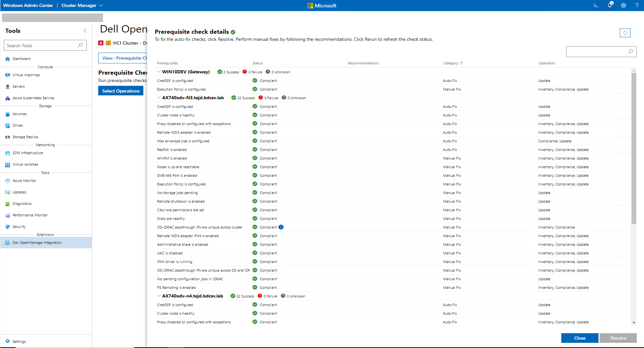Collapse the AX740xdv-N3.tejd.bdcsv.lab section

coord(159,97)
